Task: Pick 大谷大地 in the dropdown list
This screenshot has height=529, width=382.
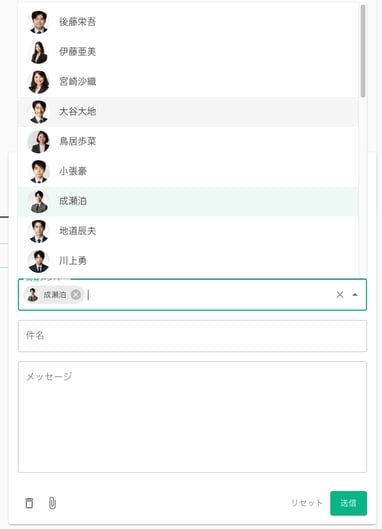Action: click(188, 112)
